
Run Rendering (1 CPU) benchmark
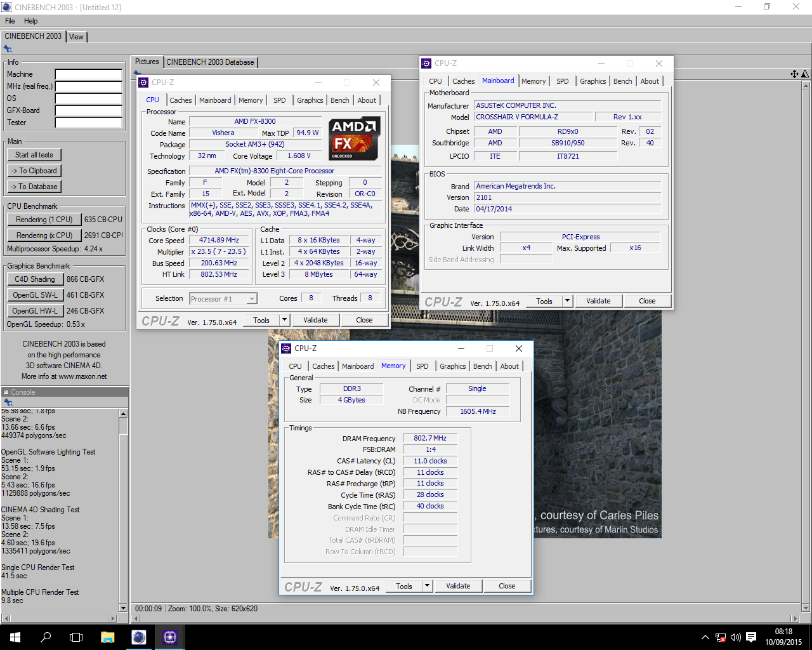[x=44, y=220]
